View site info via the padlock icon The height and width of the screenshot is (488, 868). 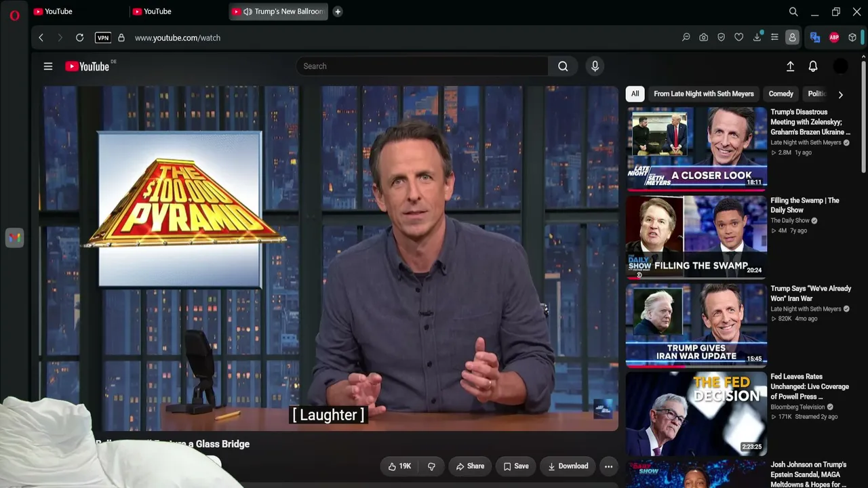pos(121,38)
